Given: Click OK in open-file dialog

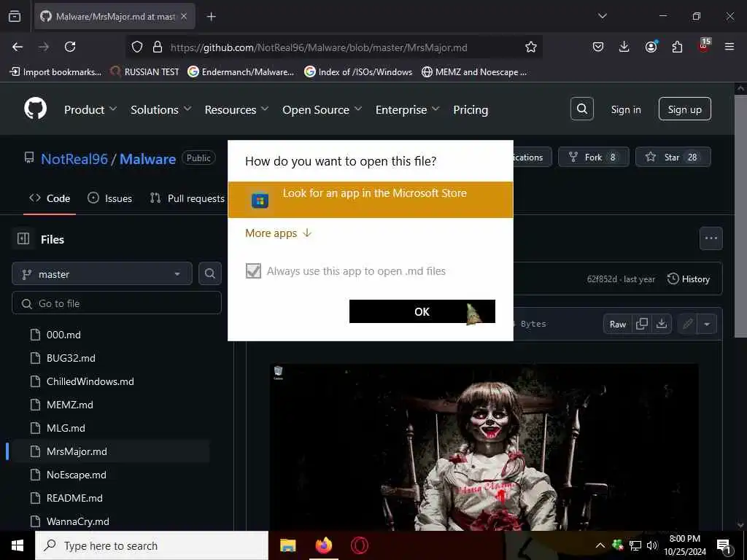Looking at the screenshot, I should tap(422, 311).
